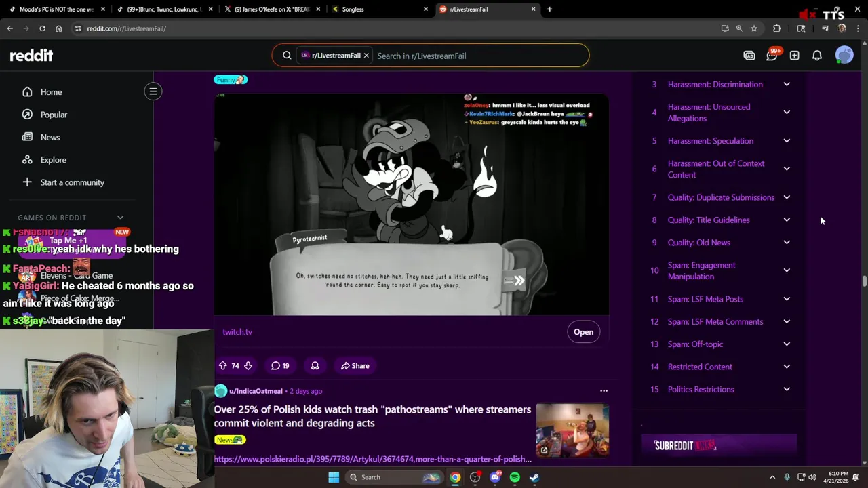Click the reddit logo

coord(31,56)
